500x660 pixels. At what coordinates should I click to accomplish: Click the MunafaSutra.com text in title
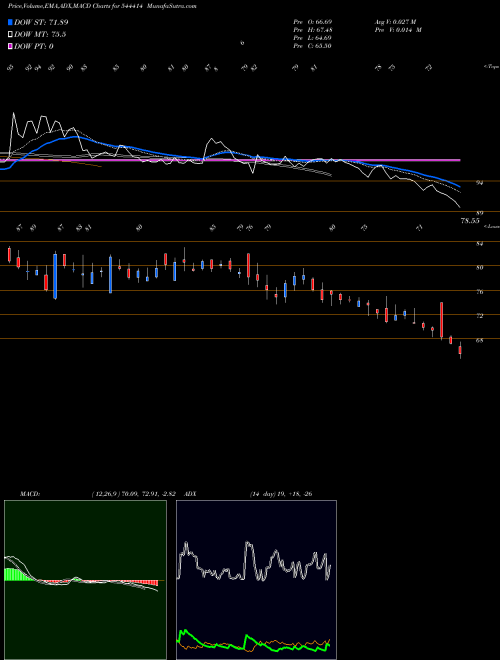click(x=172, y=6)
